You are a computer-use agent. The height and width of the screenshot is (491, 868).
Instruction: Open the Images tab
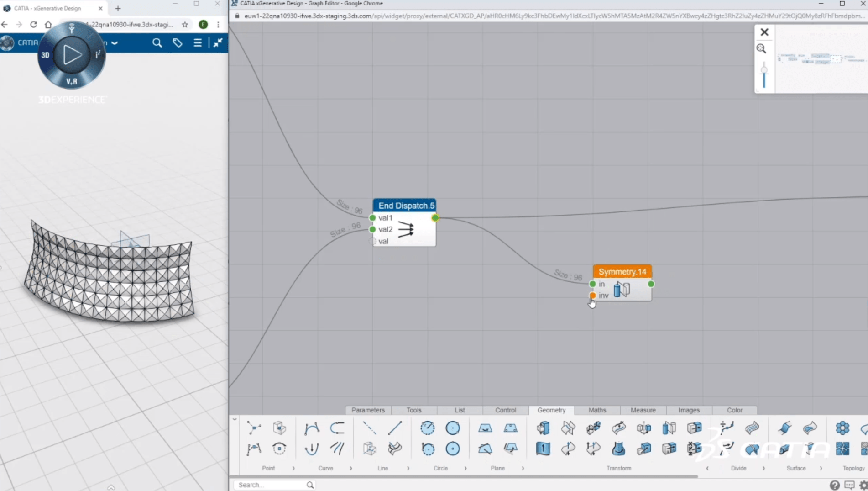tap(689, 410)
